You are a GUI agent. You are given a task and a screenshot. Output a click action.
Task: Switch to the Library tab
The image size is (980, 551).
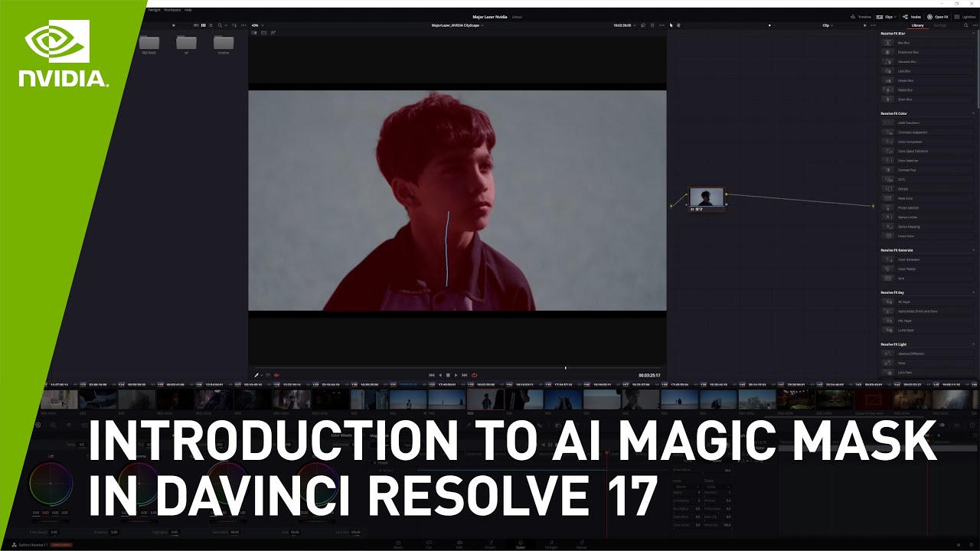917,25
